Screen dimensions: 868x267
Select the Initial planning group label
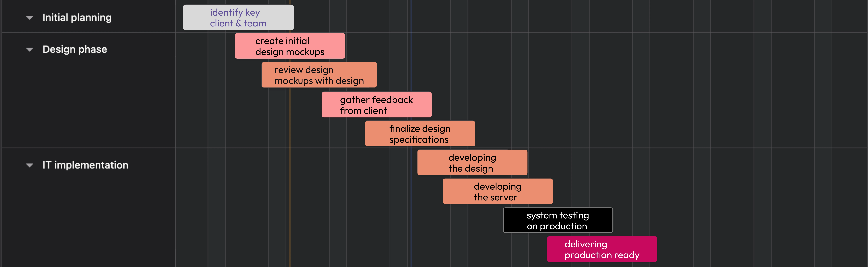point(77,18)
